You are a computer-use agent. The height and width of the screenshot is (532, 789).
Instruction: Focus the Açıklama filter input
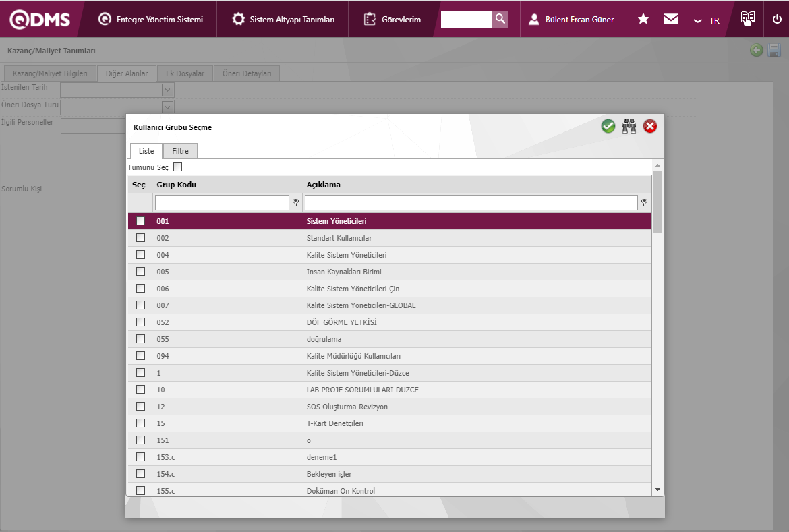click(471, 202)
